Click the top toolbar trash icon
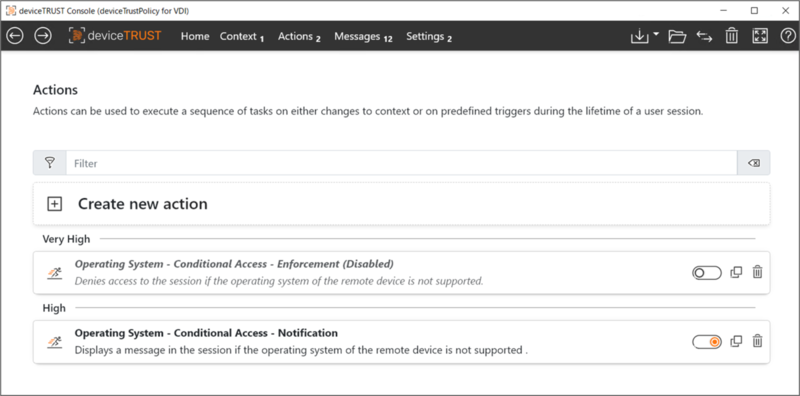Viewport: 800px width, 396px height. 732,36
